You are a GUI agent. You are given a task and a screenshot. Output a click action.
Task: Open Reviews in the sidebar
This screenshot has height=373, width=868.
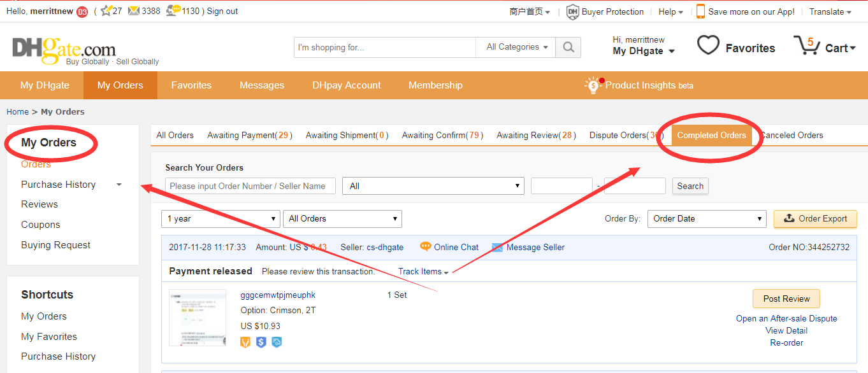pos(40,204)
